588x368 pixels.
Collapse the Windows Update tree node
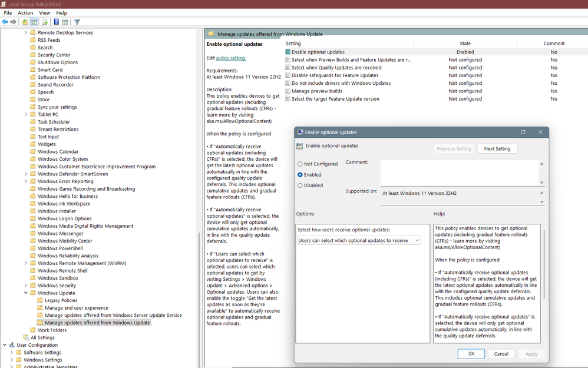26,293
